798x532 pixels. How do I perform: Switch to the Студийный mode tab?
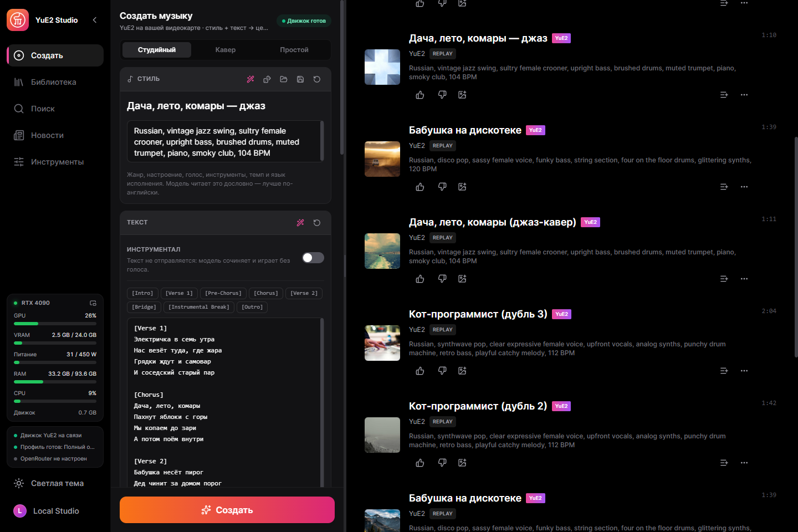pos(157,50)
